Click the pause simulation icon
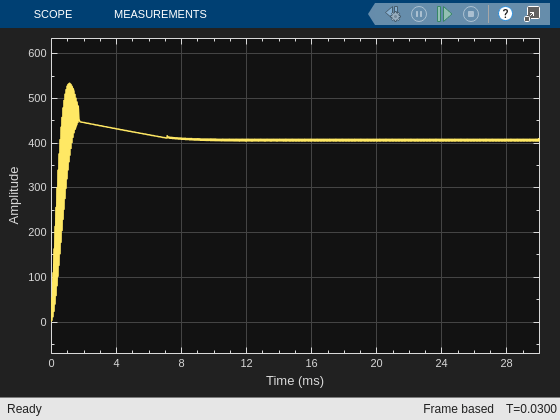The image size is (560, 420). coord(419,14)
